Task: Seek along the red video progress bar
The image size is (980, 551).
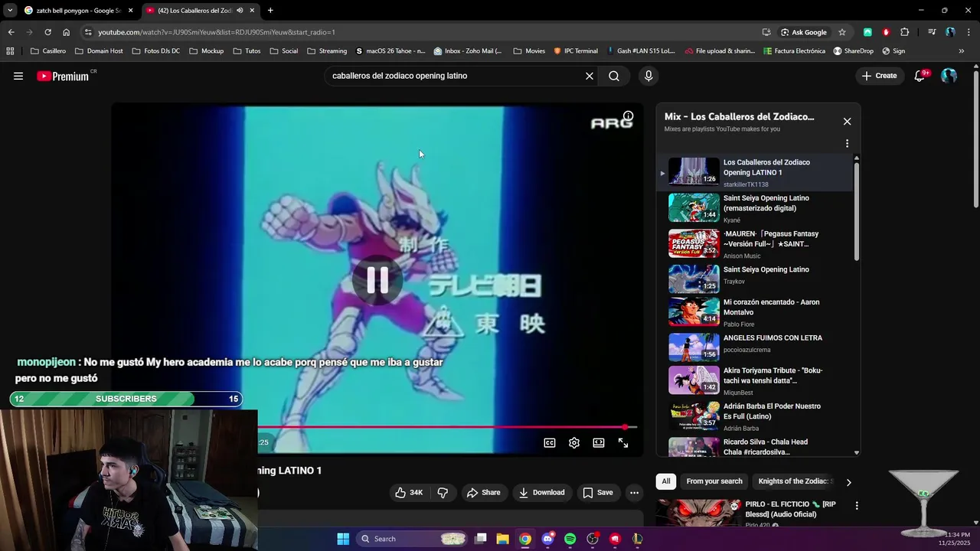Action: [447, 427]
